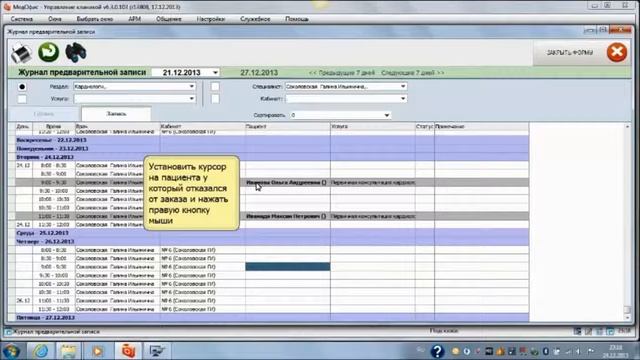640x360 pixels.
Task: Open the Служебное menu
Action: click(255, 19)
